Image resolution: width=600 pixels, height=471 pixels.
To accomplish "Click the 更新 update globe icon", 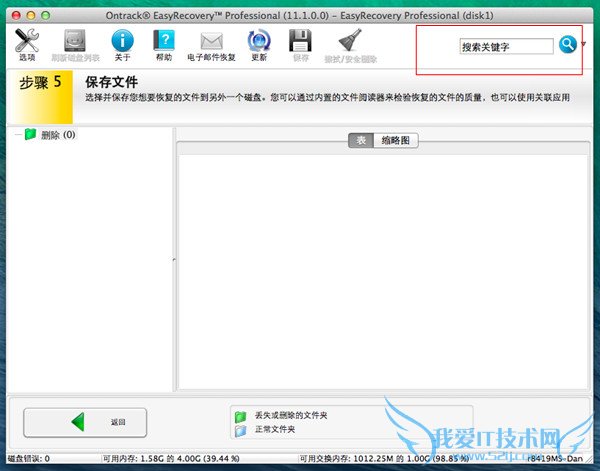I will [x=259, y=40].
